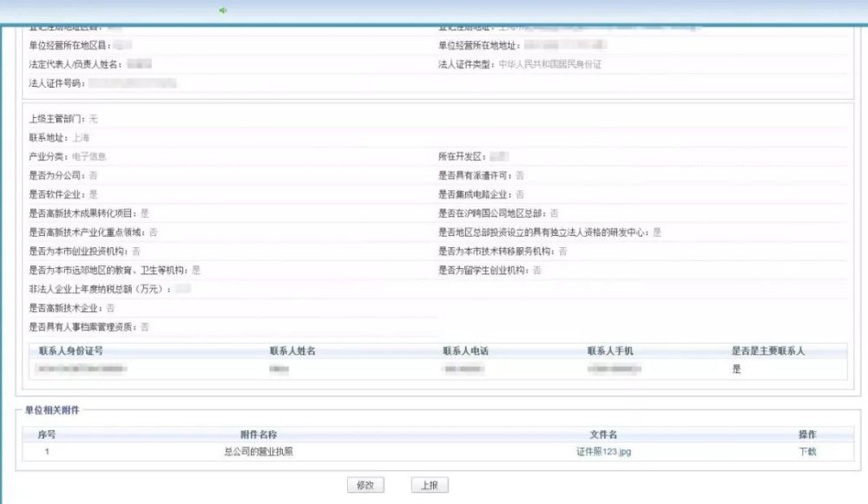Screen dimensions: 868x504
Task: Click the 法人证件号码 label
Action: pyautogui.click(x=56, y=83)
